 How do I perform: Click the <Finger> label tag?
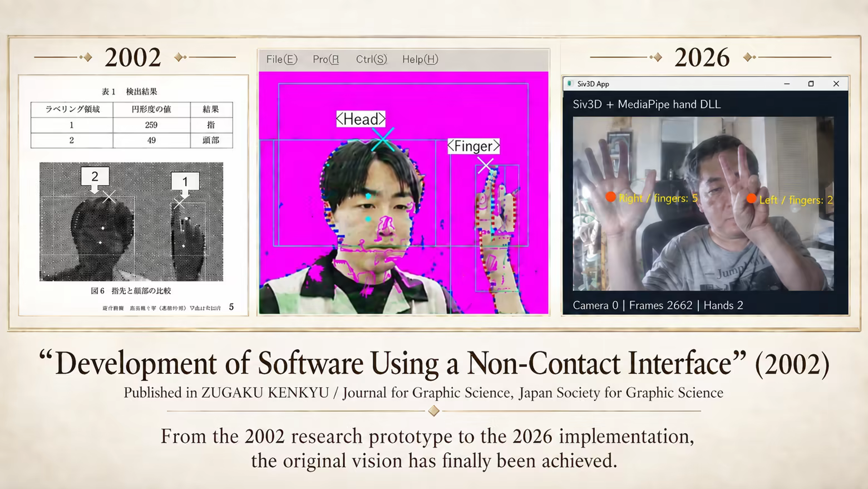pyautogui.click(x=474, y=146)
